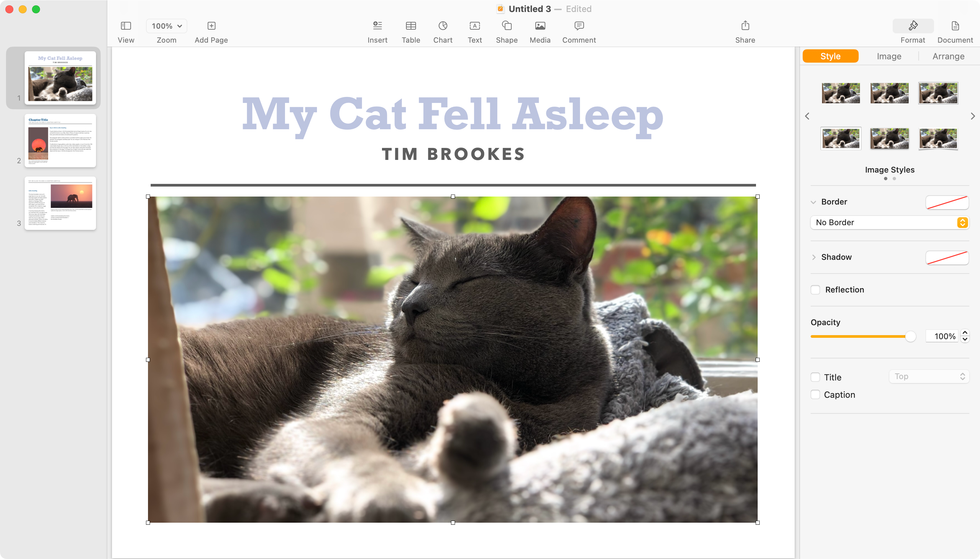Select page 2 thumbnail in sidebar

point(60,139)
